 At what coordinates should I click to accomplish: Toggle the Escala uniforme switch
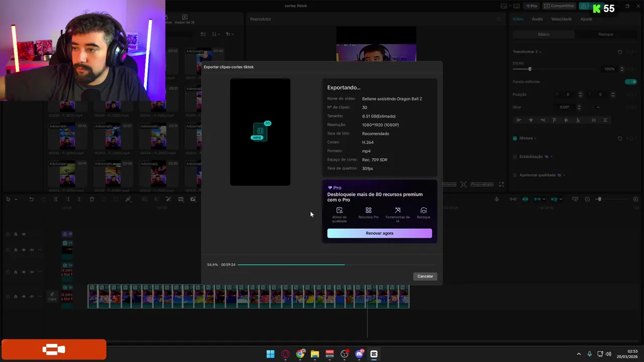pyautogui.click(x=630, y=81)
